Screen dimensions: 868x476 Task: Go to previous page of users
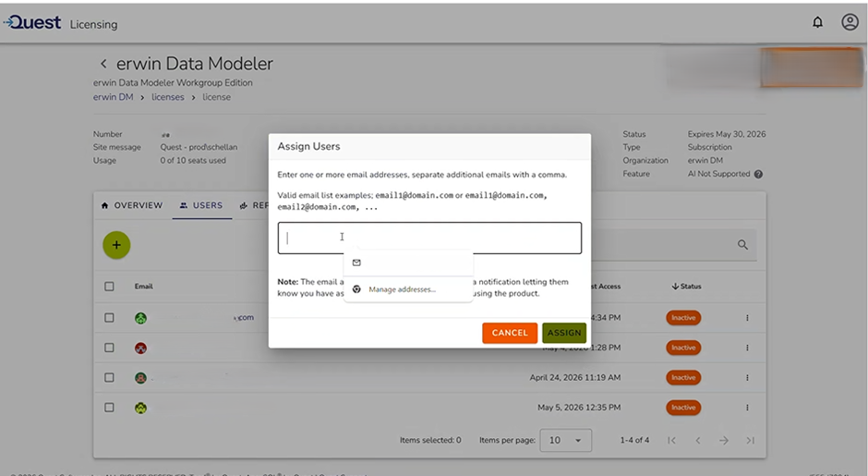[698, 441]
